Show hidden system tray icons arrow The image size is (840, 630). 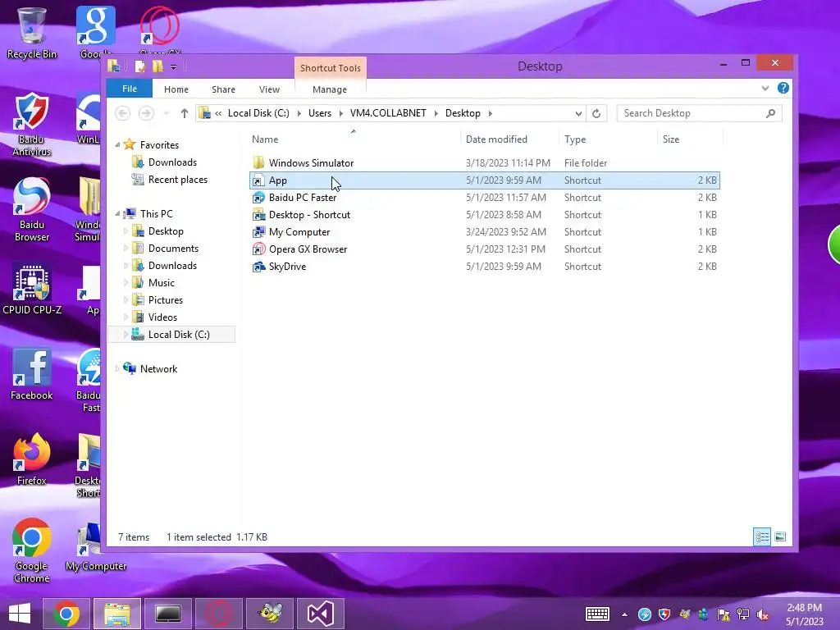[x=624, y=614]
